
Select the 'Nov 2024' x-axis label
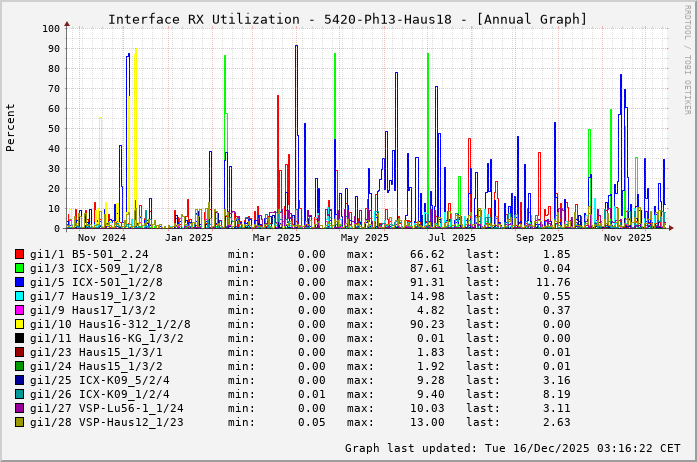click(x=102, y=237)
